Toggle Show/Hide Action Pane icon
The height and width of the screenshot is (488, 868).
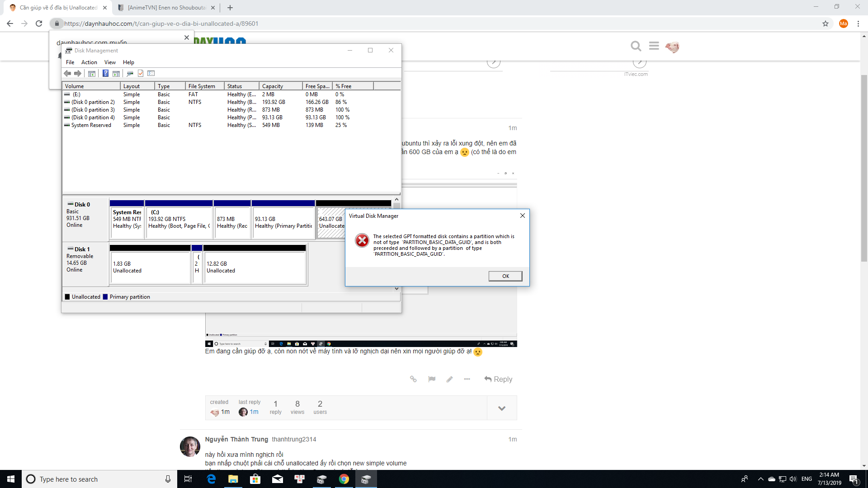(116, 73)
